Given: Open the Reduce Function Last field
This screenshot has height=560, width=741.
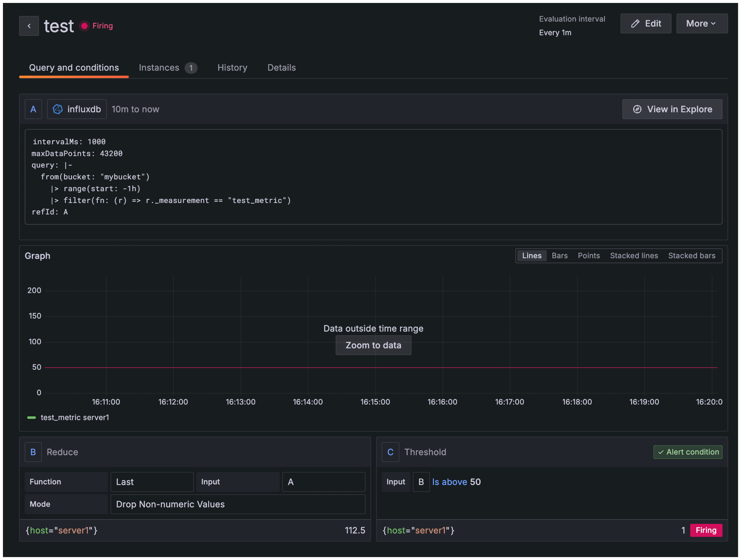Looking at the screenshot, I should click(x=152, y=482).
